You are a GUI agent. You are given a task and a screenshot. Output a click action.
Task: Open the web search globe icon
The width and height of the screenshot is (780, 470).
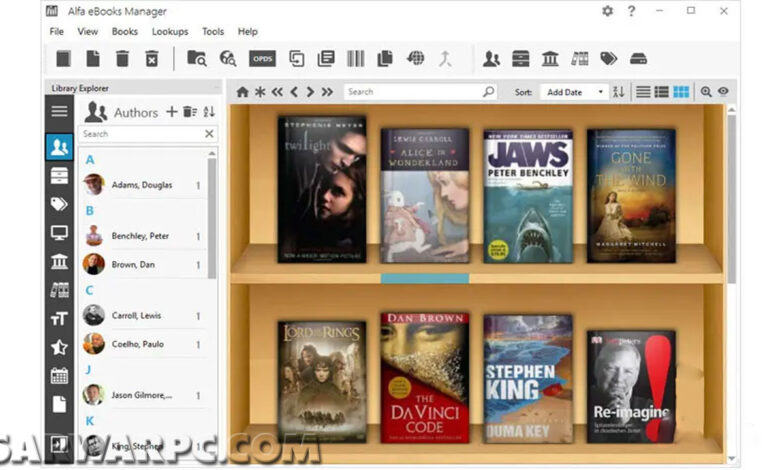coord(228,59)
